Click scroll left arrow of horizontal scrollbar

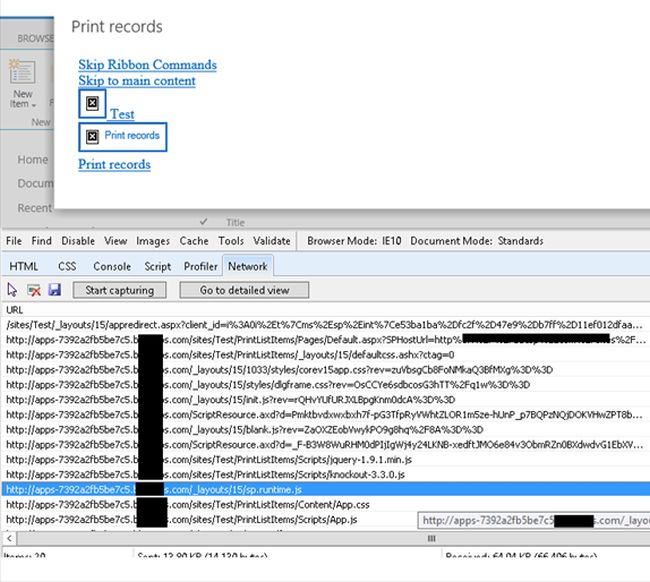9,539
